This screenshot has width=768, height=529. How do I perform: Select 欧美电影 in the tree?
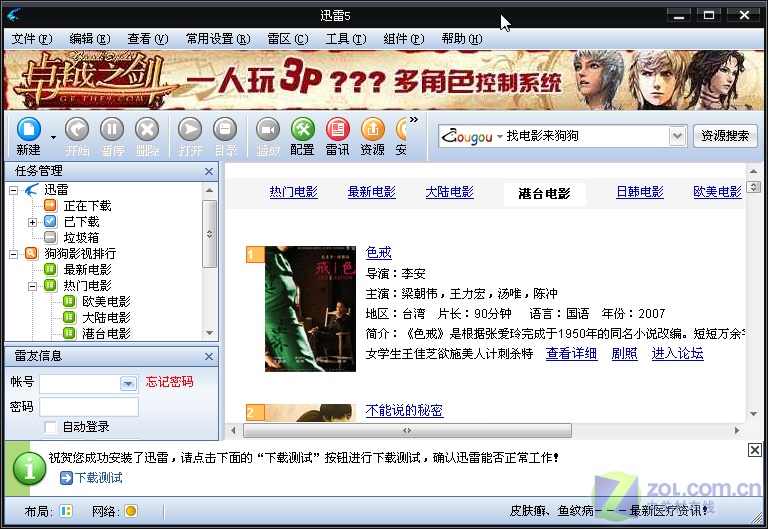(x=106, y=301)
